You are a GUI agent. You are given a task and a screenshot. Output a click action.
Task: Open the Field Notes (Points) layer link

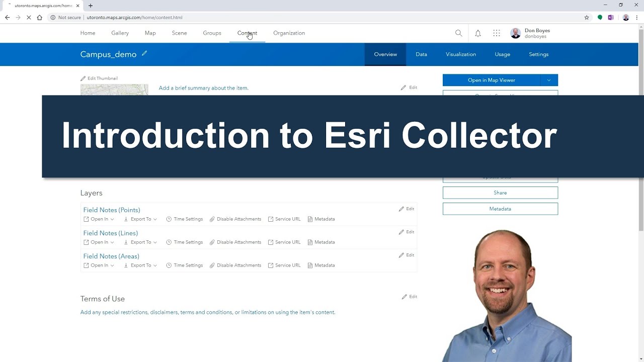[112, 210]
